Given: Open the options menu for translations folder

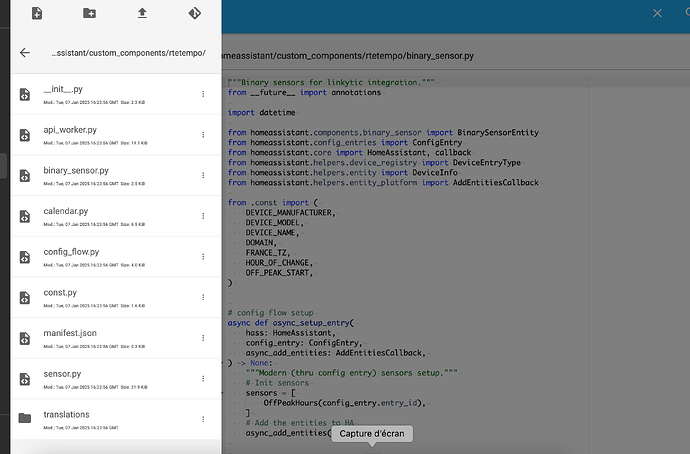Looking at the screenshot, I should [203, 419].
